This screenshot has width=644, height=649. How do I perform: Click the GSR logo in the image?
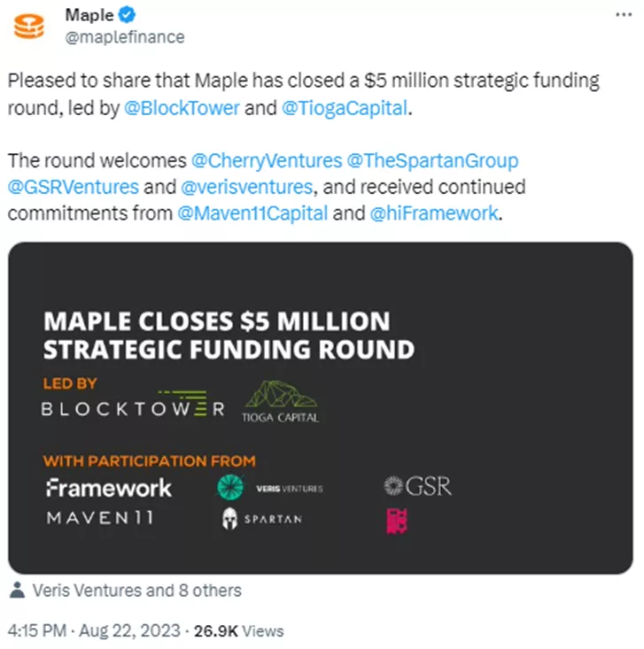point(417,486)
